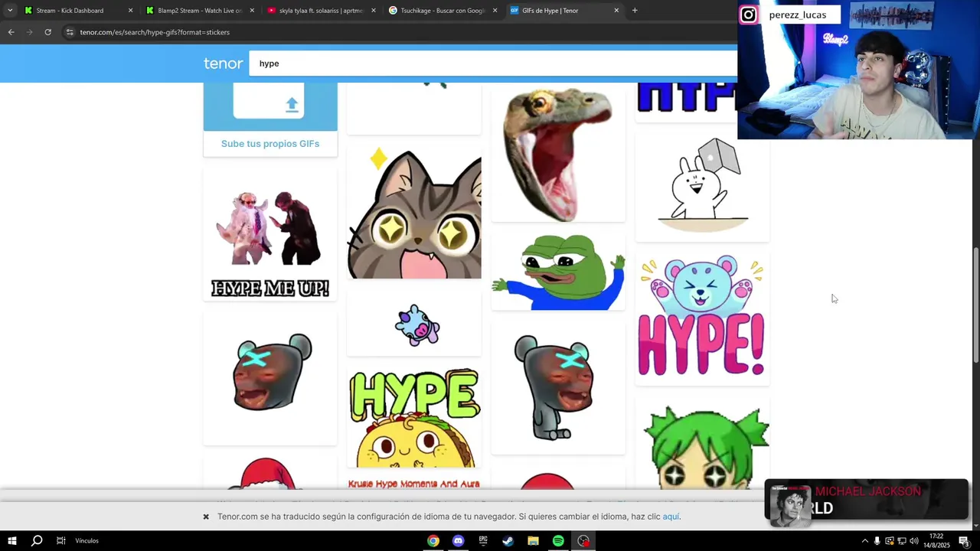Open Task View in the taskbar
Screen dimensions: 980x551
[60, 541]
